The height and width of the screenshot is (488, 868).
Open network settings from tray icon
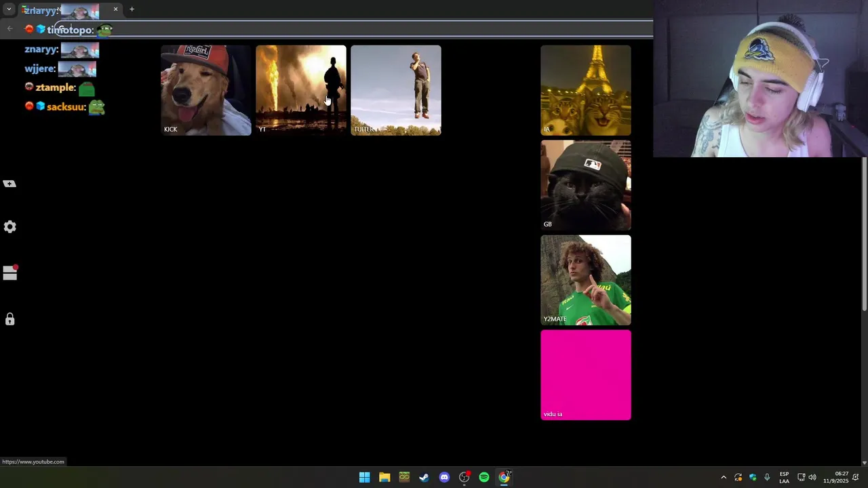coord(801,478)
